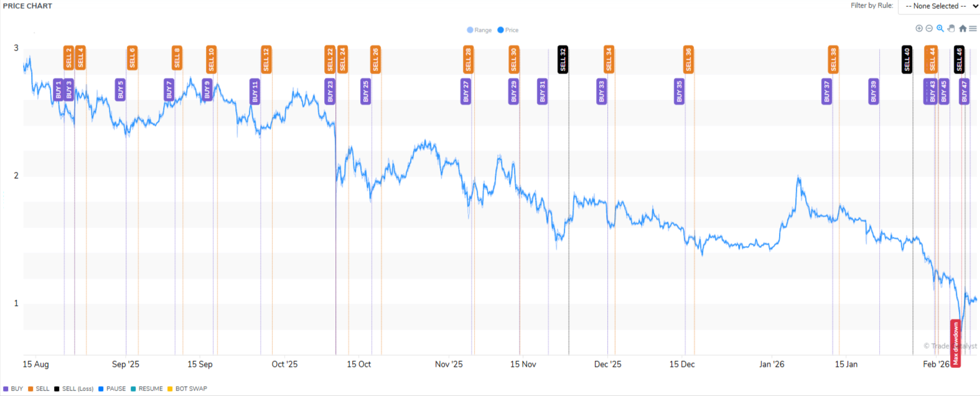Image resolution: width=980 pixels, height=396 pixels.
Task: Select the BUY 1 marker label
Action: coord(58,91)
